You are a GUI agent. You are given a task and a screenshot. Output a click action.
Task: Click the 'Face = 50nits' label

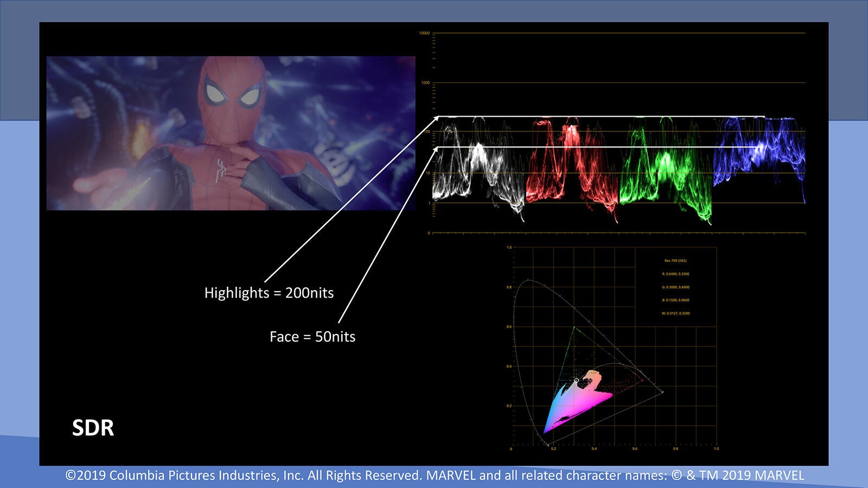(312, 337)
